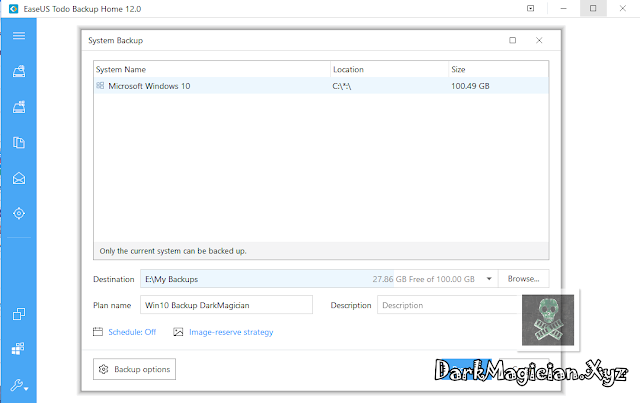Click the Plan name input field
This screenshot has height=403, width=640.
coord(227,305)
